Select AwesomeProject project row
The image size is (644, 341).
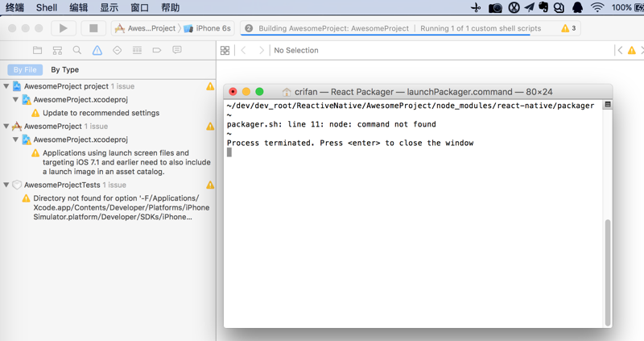(108, 86)
